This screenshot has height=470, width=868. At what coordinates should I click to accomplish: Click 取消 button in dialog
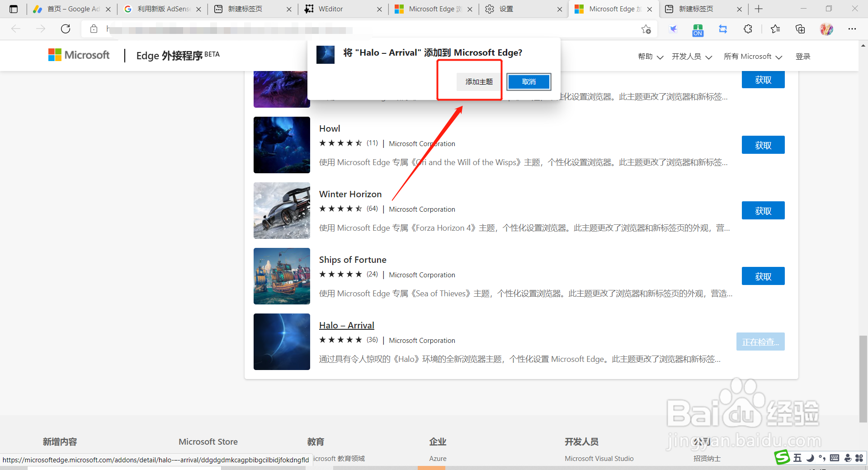pos(528,82)
